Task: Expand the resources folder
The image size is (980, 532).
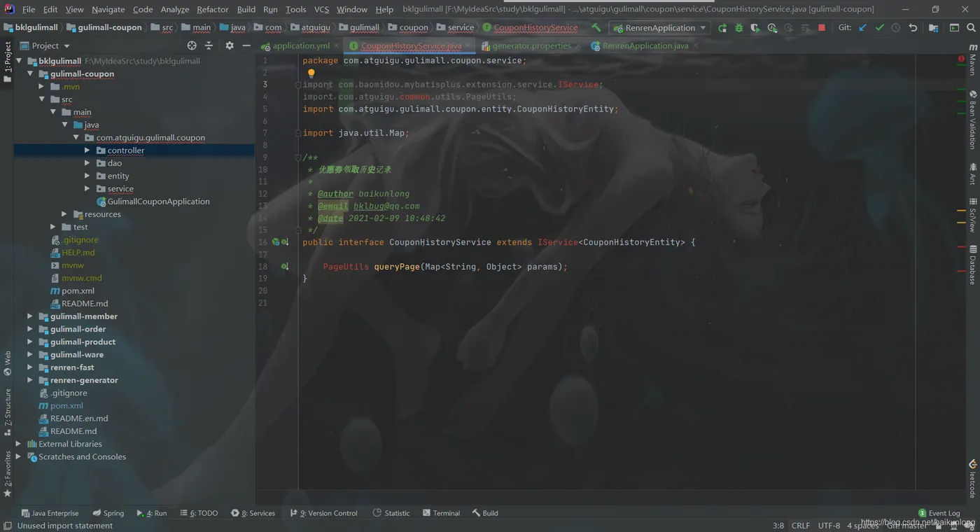Action: pyautogui.click(x=64, y=214)
